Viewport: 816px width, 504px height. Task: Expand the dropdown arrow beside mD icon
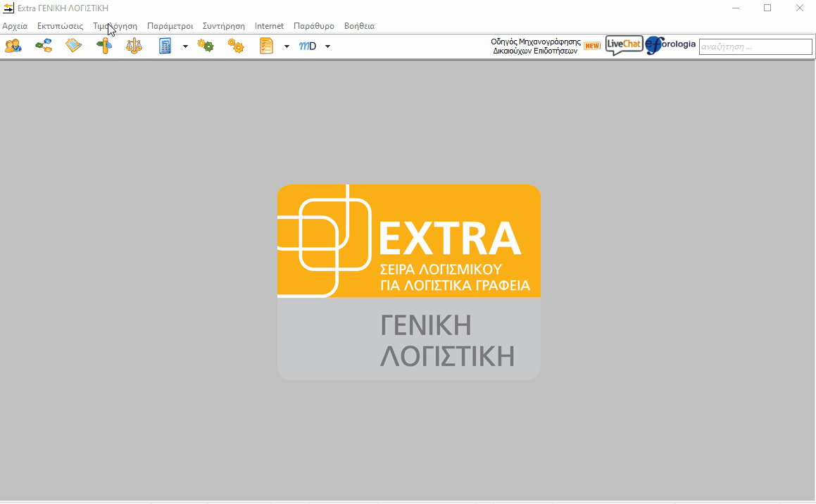[x=327, y=46]
